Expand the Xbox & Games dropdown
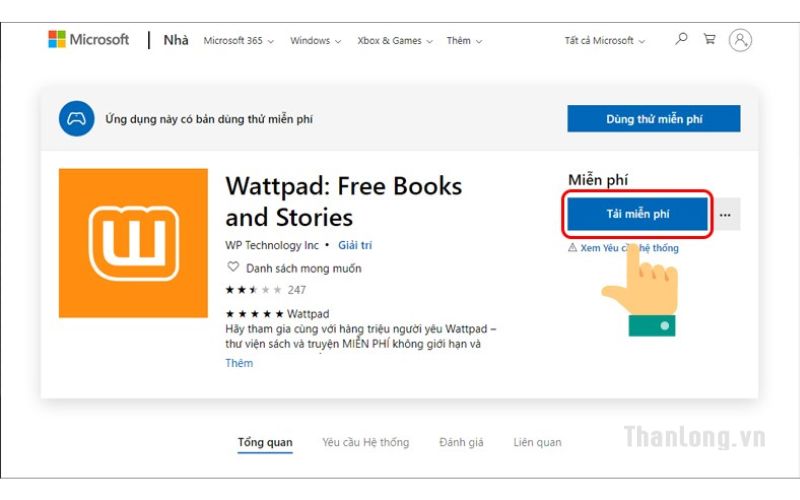This screenshot has width=800, height=500. [394, 41]
